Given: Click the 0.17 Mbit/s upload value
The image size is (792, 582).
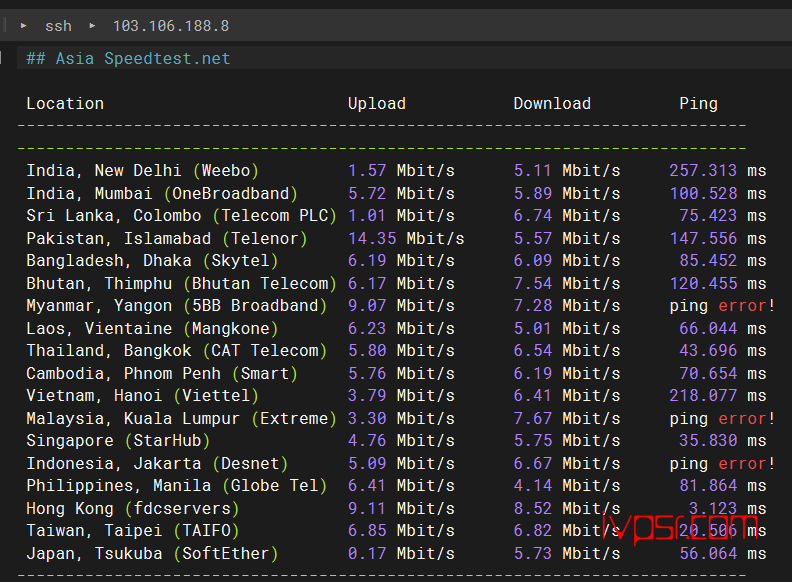Looking at the screenshot, I should click(x=401, y=553).
